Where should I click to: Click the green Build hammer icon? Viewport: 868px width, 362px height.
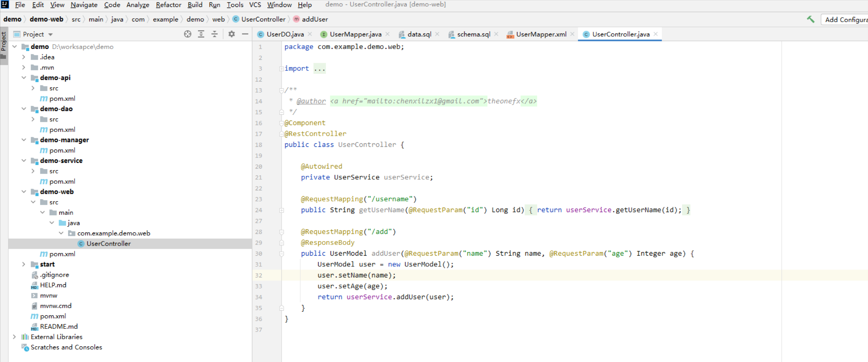pos(810,19)
